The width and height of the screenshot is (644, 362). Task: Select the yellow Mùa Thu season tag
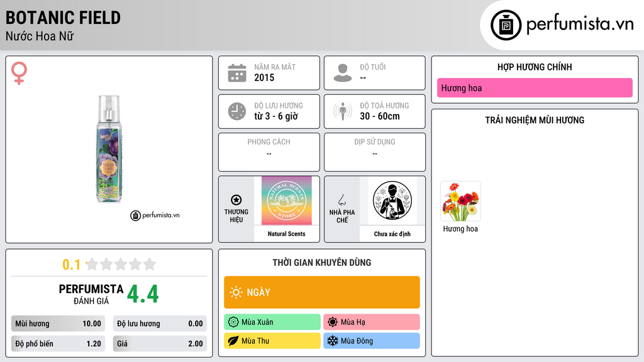coord(272,341)
